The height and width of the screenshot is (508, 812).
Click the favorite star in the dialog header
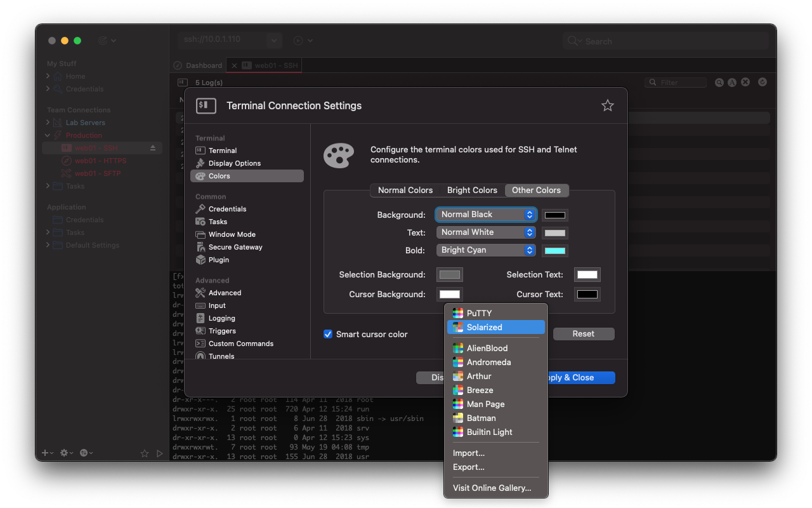[607, 106]
